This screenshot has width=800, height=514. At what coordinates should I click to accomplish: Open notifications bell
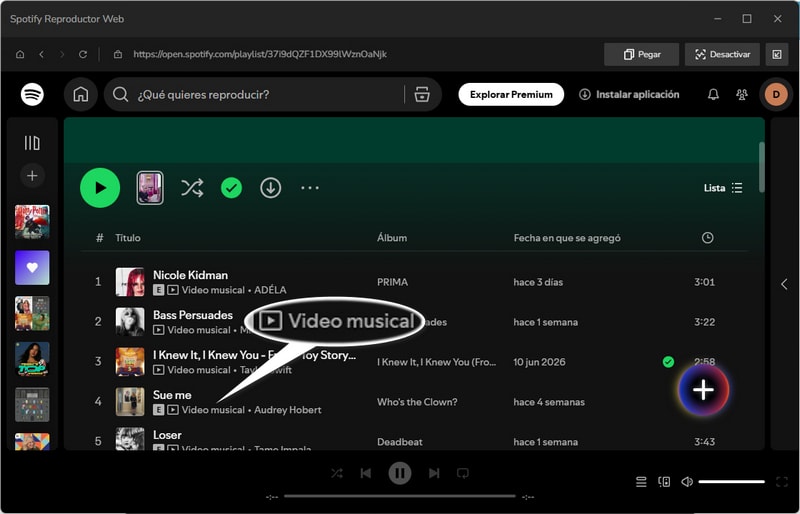click(713, 94)
